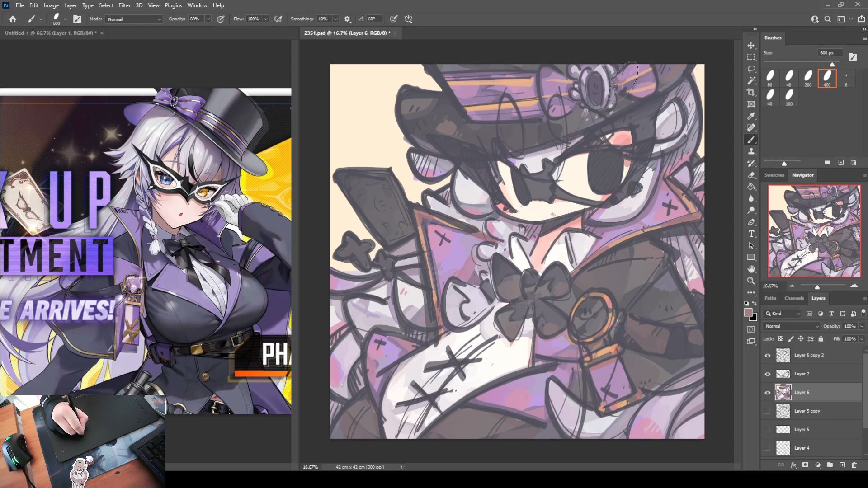
Task: Open the Smoothing value dropdown arrow
Action: (x=335, y=19)
